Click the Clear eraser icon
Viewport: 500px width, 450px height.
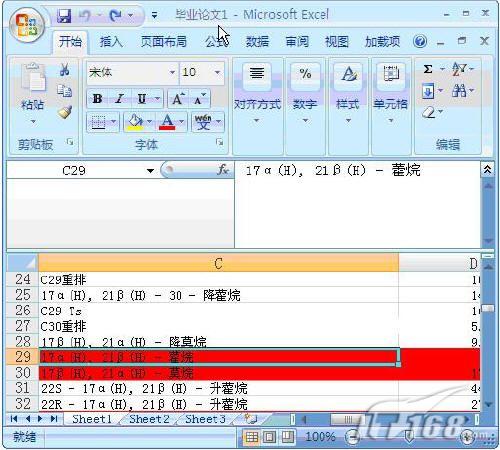pyautogui.click(x=429, y=112)
